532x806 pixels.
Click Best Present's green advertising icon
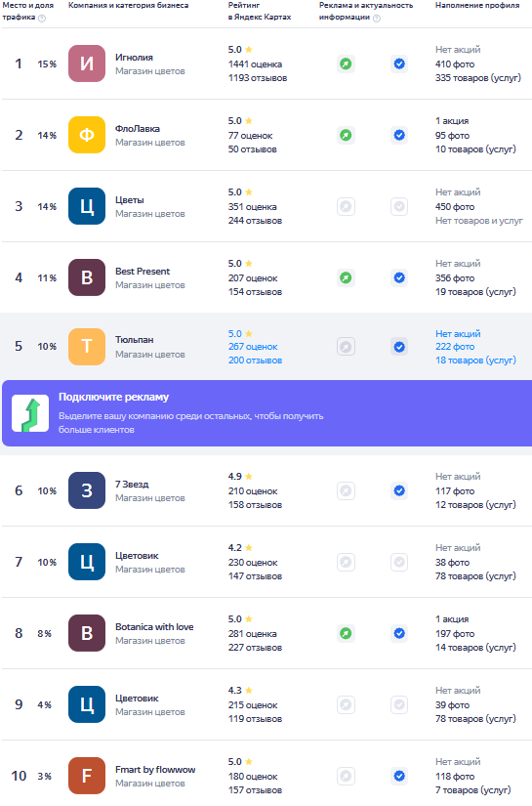pos(347,278)
